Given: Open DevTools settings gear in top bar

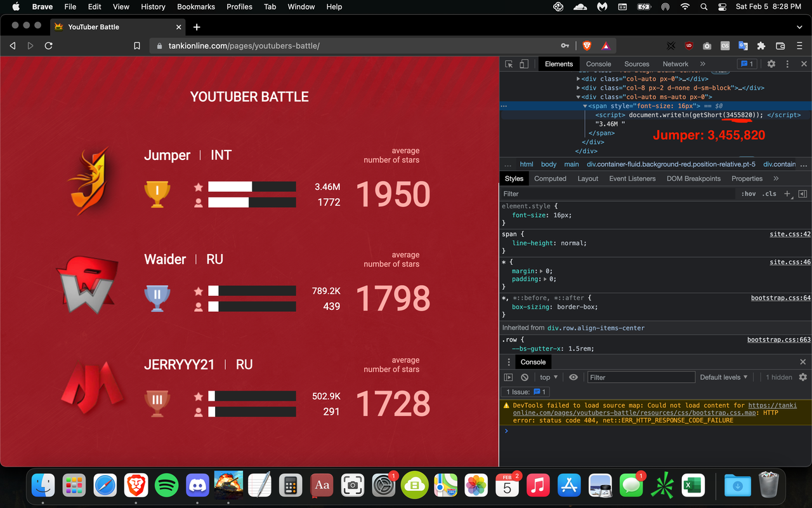Looking at the screenshot, I should (x=771, y=64).
